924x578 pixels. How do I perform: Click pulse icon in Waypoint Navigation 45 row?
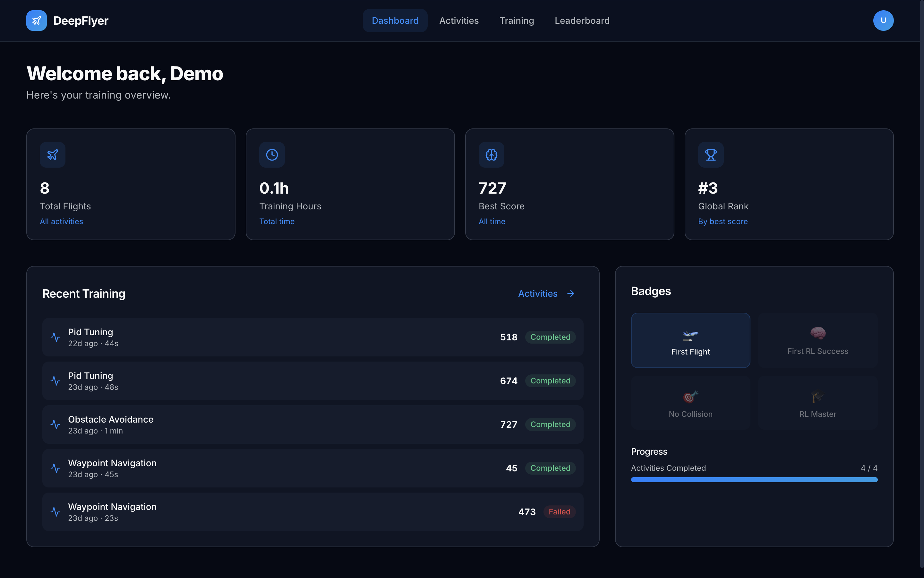pyautogui.click(x=56, y=468)
